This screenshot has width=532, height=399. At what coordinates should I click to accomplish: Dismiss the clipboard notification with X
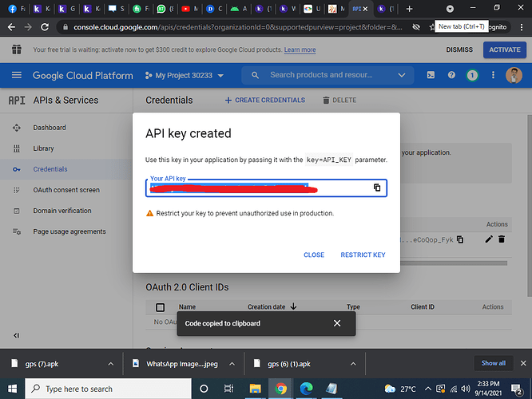[x=337, y=323]
